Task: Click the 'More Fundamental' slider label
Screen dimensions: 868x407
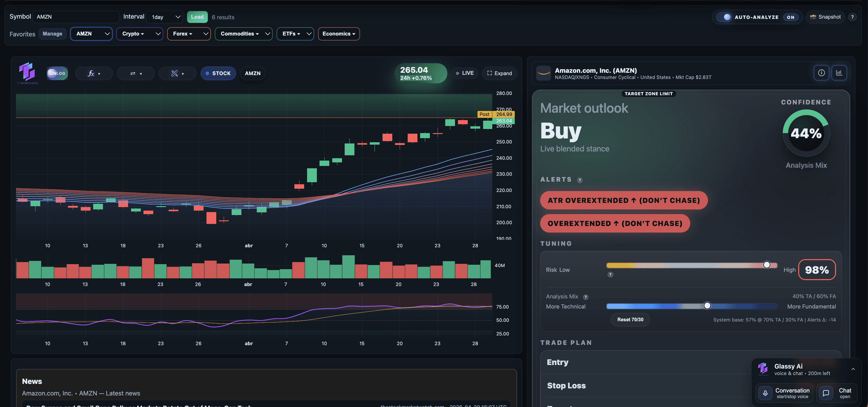Action: (x=811, y=307)
